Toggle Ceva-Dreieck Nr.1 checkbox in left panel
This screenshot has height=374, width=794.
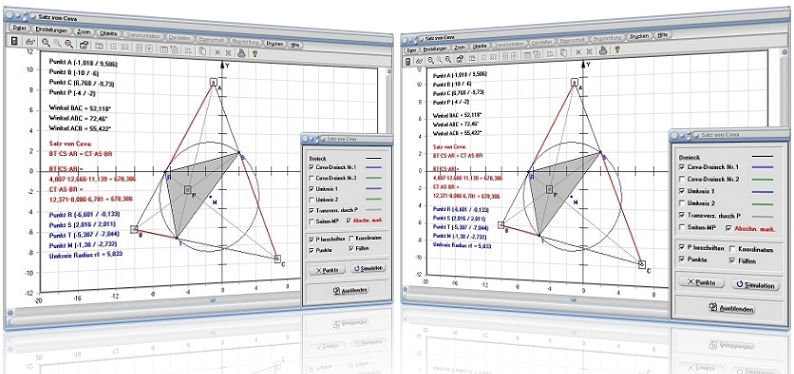point(311,167)
